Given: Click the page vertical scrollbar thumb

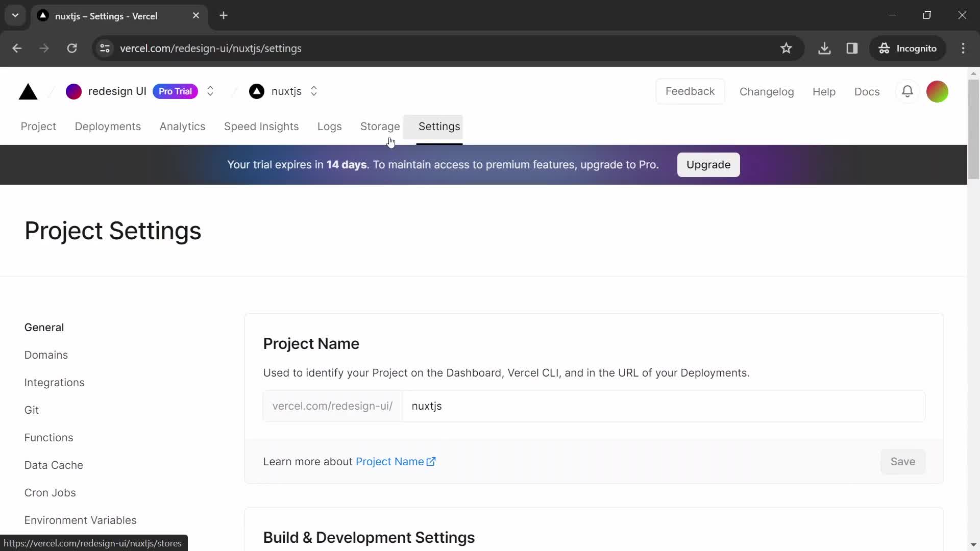Looking at the screenshot, I should (x=973, y=129).
